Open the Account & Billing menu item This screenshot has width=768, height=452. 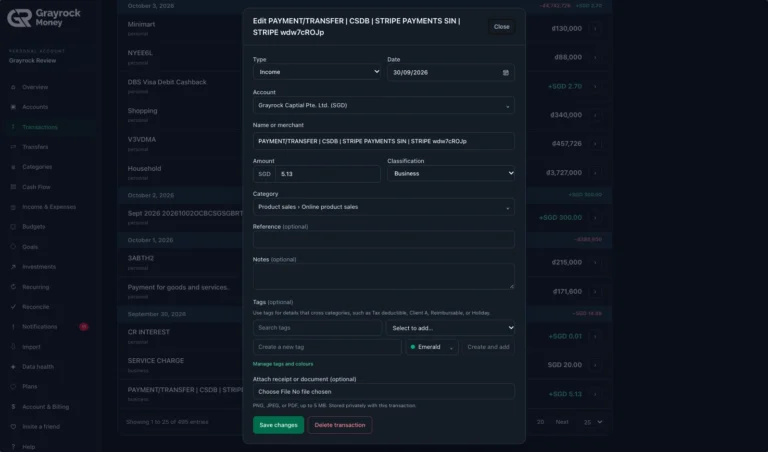tap(49, 407)
